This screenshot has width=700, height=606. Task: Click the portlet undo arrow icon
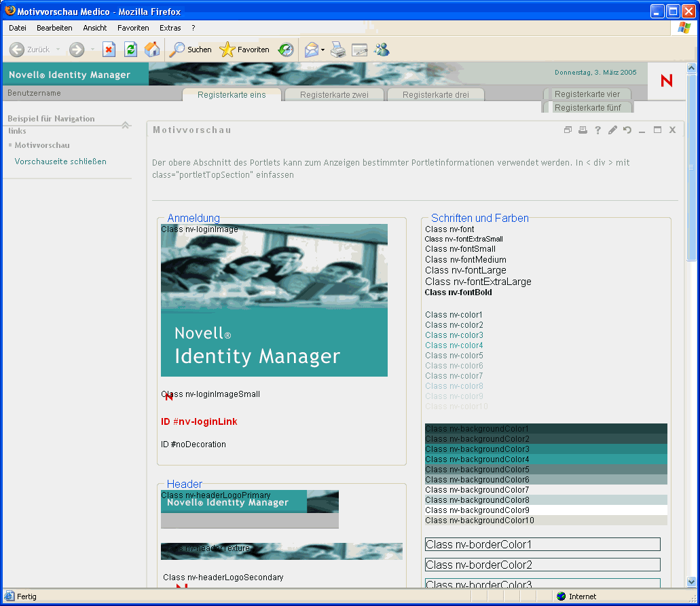(627, 130)
